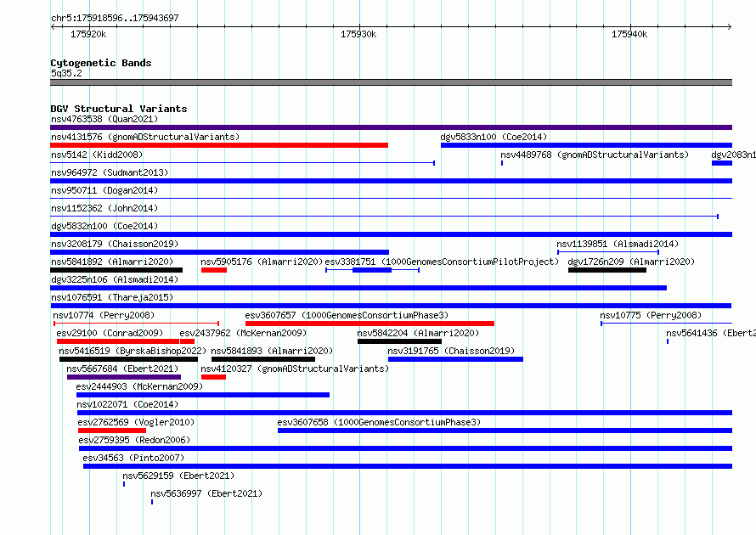Click the chr5:175918596..175943697 coordinates text
Viewport: 756px width, 535px height.
coord(115,19)
